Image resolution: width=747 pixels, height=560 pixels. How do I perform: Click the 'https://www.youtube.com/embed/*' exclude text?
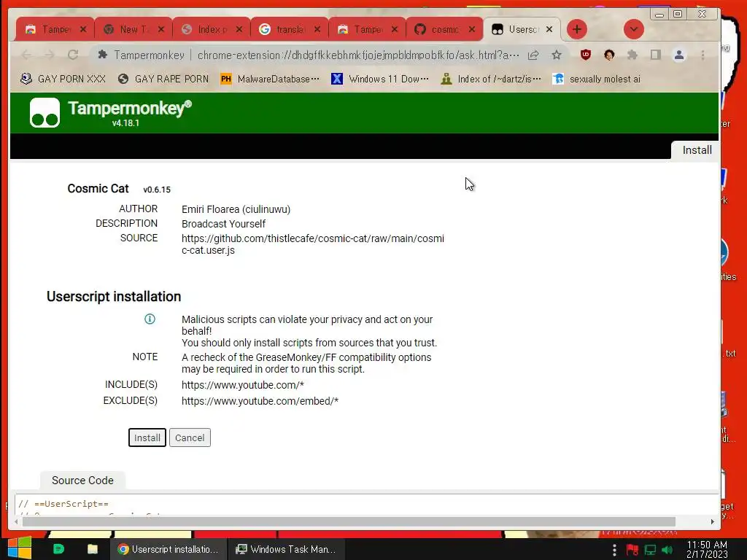coord(260,401)
